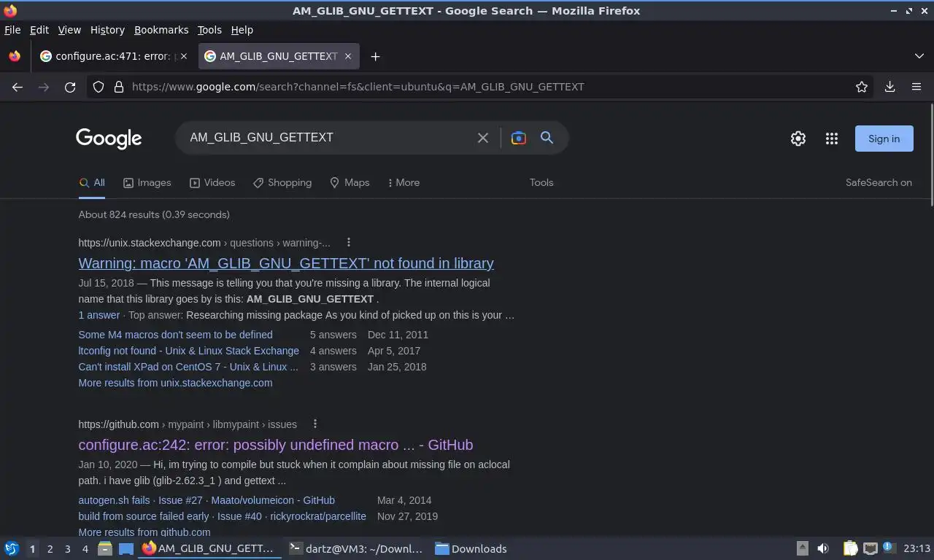Open the tracking protection shield icon
Viewport: 934px width, 560px height.
[x=98, y=87]
